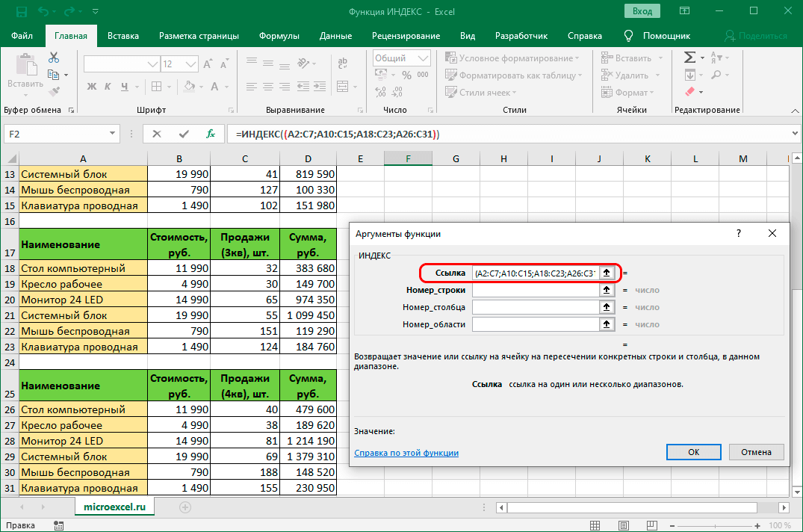Screen dimensions: 803x532
Task: Click the thousands separator 000 icon
Action: pyautogui.click(x=423, y=75)
